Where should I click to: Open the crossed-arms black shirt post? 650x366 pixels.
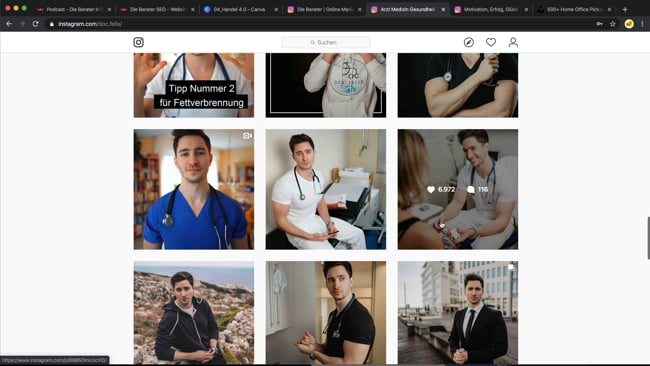tap(458, 85)
